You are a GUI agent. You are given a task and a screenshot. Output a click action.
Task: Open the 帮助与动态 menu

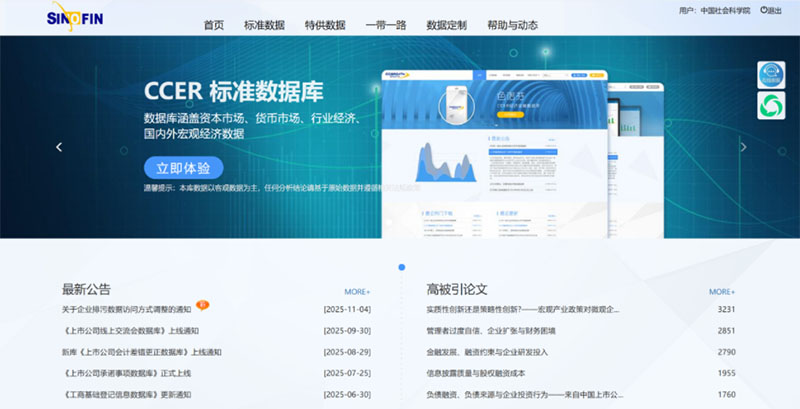click(x=513, y=25)
